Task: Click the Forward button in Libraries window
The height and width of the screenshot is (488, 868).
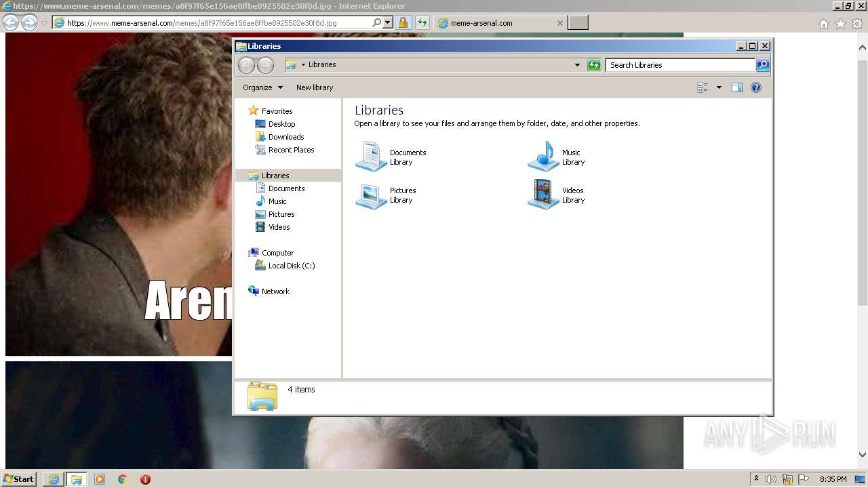Action: pos(266,65)
